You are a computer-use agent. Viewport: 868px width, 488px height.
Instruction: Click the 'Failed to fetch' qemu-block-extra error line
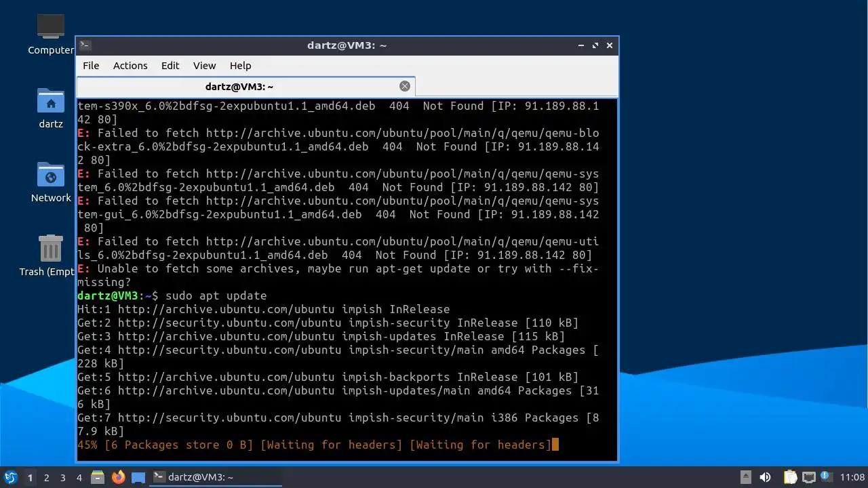(x=338, y=146)
